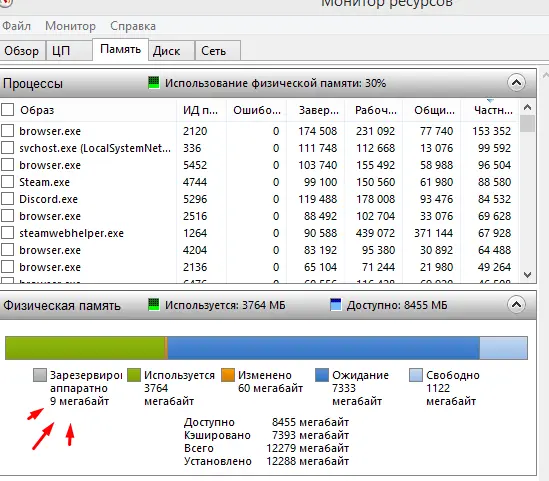Check the browser.exe row with PID 2516
This screenshot has height=481, width=549.
7,216
